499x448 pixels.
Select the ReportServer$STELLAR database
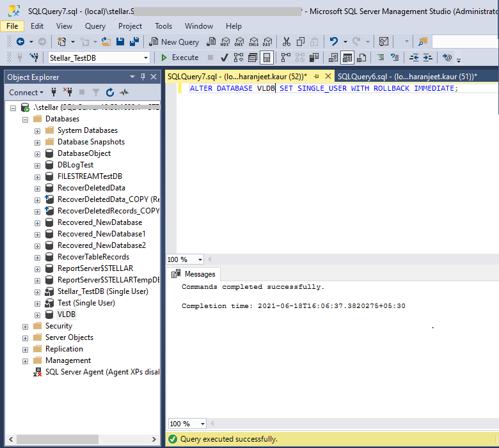[95, 268]
